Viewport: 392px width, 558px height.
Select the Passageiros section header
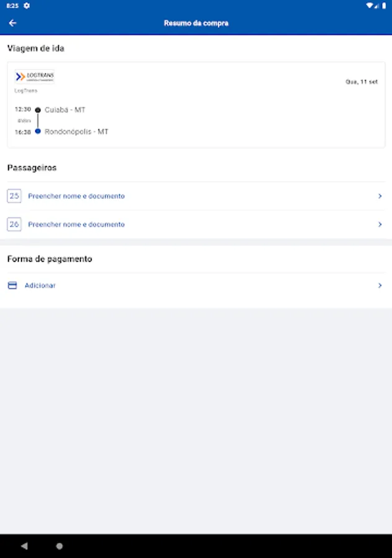[x=30, y=167]
